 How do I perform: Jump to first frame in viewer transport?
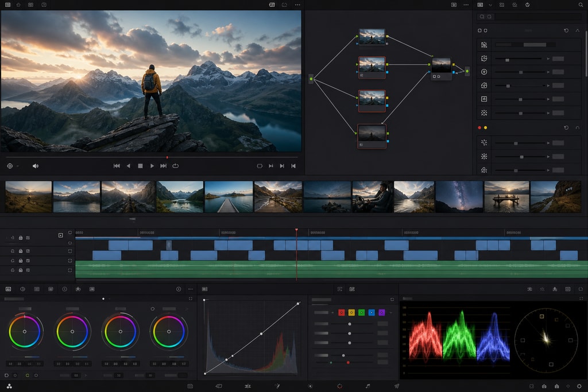point(117,166)
